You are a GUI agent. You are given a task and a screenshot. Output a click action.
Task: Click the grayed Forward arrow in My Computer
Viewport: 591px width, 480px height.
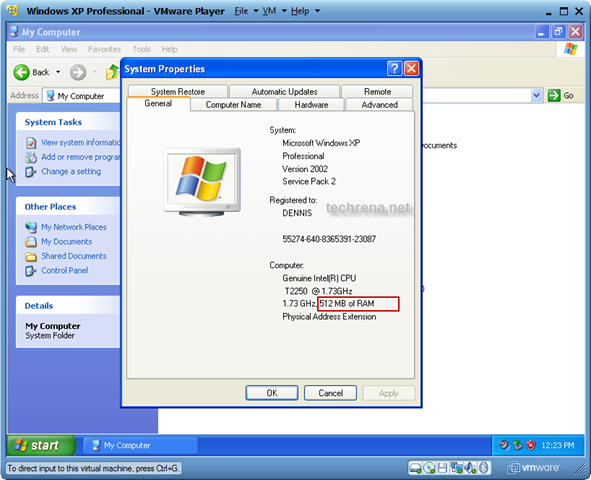click(x=78, y=72)
